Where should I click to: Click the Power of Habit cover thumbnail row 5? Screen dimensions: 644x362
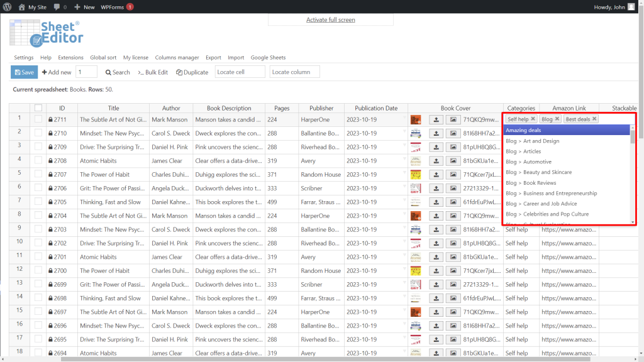point(416,175)
